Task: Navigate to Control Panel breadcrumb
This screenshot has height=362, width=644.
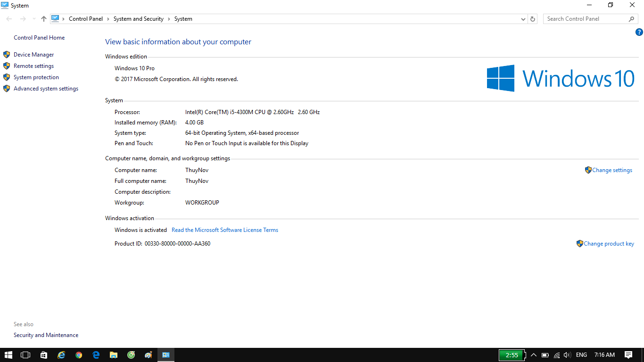Action: [x=86, y=19]
